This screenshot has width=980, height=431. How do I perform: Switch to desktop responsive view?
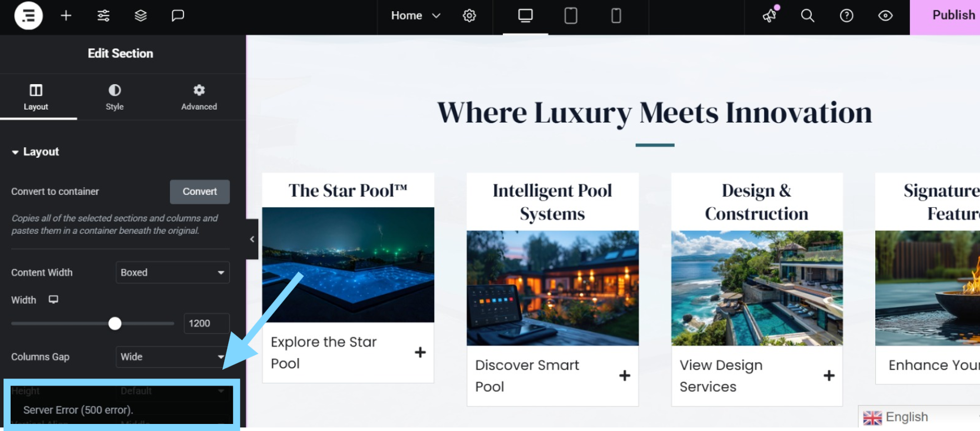pos(525,16)
